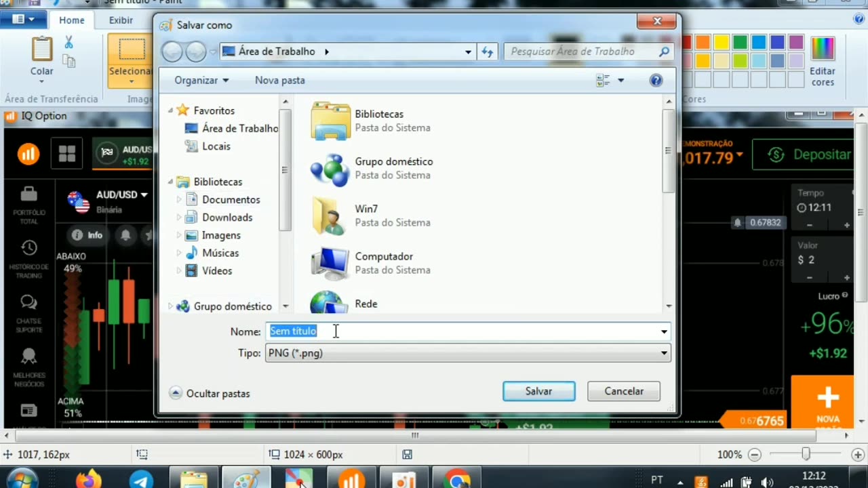Click Telegram icon in the taskbar
This screenshot has height=488, width=868.
141,480
